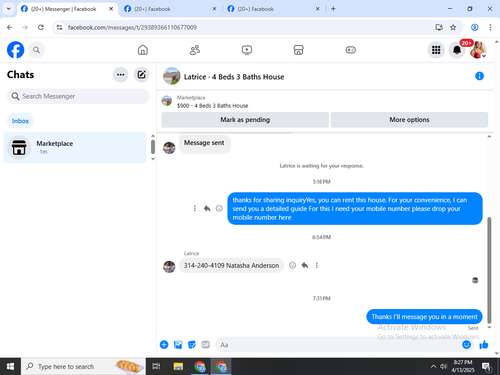Open more actions for the 314-240-4109 message
Screen dimensions: 500x375
pyautogui.click(x=317, y=265)
